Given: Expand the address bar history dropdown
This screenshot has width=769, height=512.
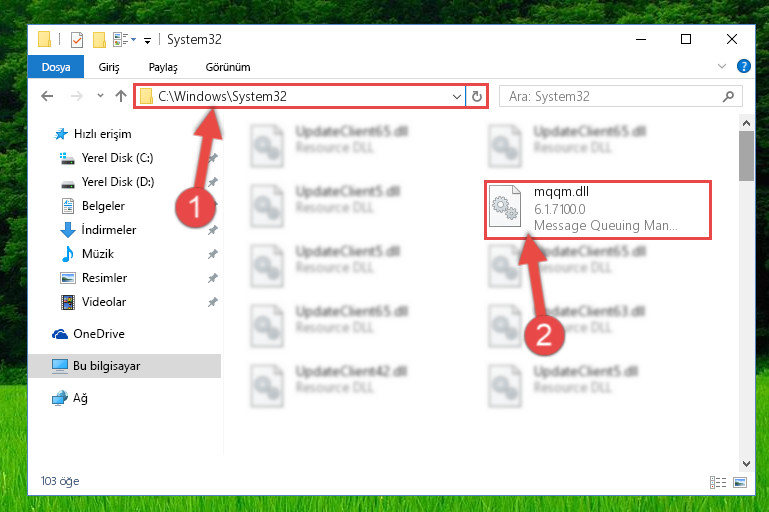Looking at the screenshot, I should [457, 96].
